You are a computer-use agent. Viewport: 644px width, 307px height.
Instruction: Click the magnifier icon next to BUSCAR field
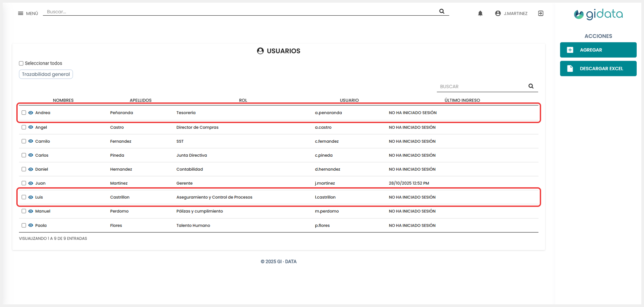(x=531, y=86)
